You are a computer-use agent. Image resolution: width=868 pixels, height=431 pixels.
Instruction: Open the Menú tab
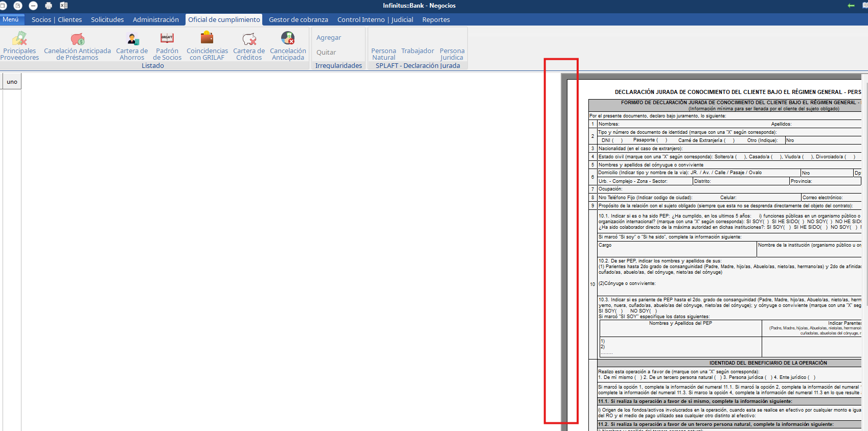[x=11, y=19]
